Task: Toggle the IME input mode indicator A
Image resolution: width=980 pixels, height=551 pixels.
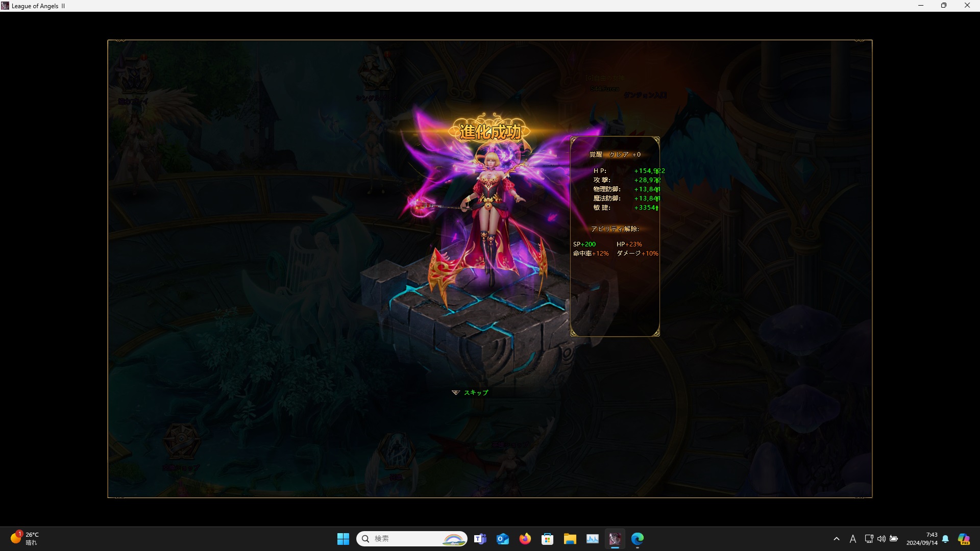Action: (852, 539)
